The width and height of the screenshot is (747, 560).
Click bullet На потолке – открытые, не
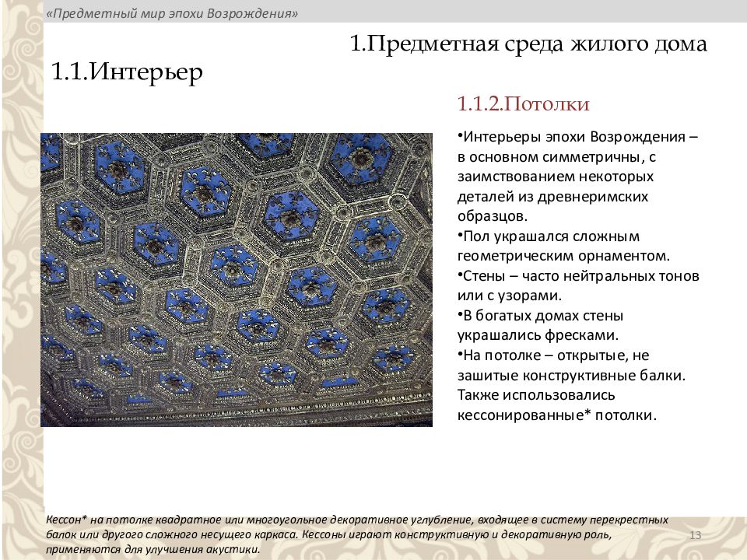(x=553, y=355)
